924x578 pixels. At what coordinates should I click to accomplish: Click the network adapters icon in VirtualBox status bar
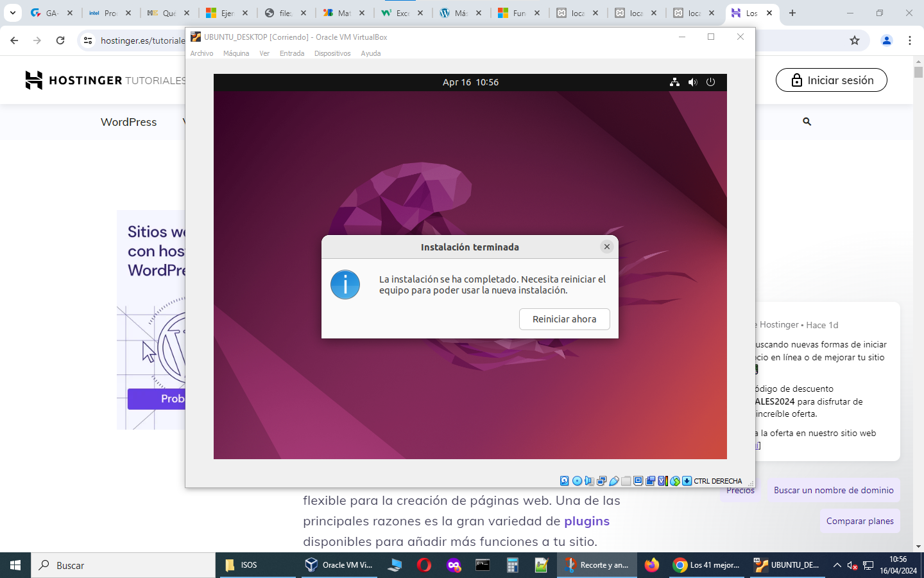coord(601,481)
